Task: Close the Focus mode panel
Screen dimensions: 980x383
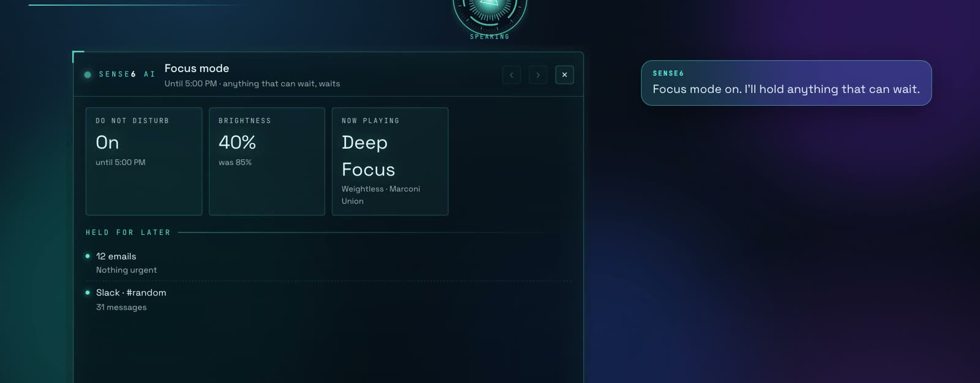Action: click(x=564, y=75)
